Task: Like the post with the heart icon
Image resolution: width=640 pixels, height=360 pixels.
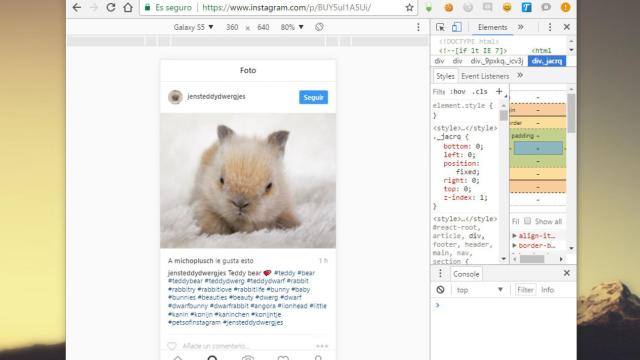Action: tap(172, 346)
